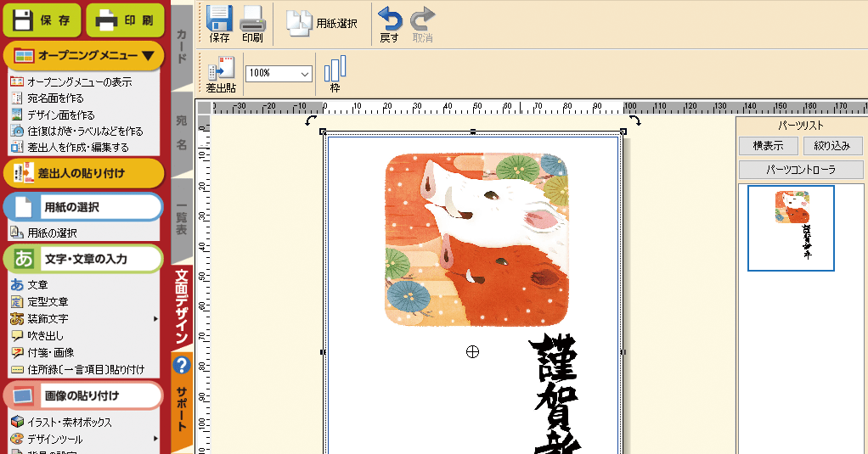
Task: Open デザインツール submenu
Action: (55, 439)
